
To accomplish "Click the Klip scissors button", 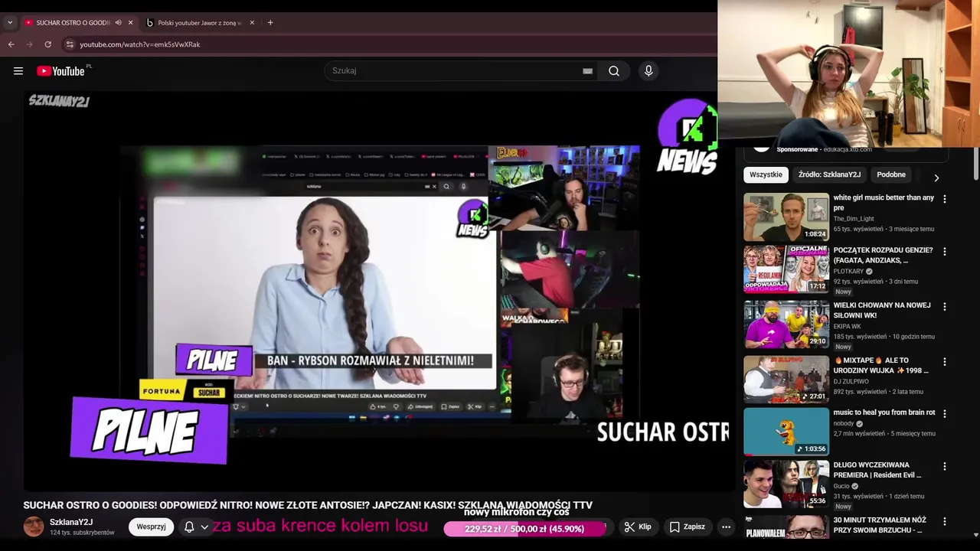I will 637,527.
